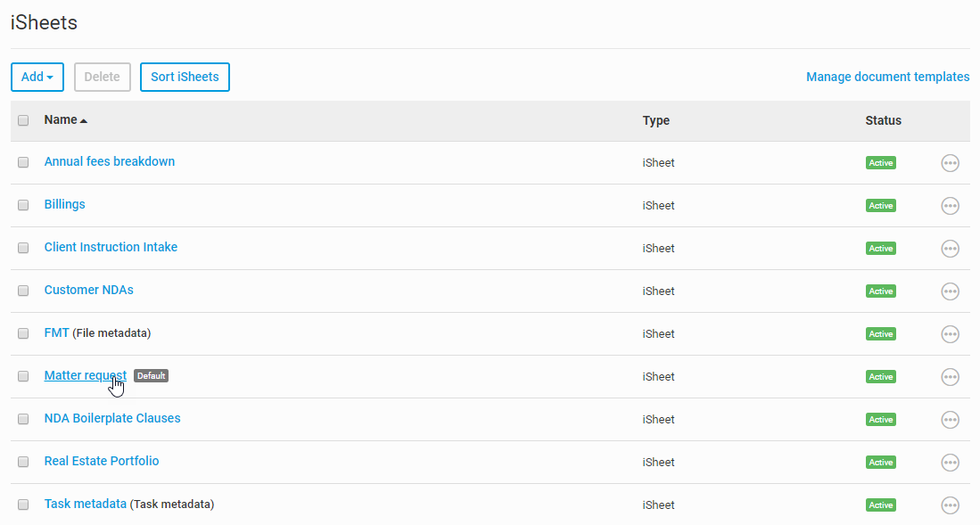Tick checkbox beside Real Estate Portfolio
This screenshot has width=980, height=525.
(23, 462)
